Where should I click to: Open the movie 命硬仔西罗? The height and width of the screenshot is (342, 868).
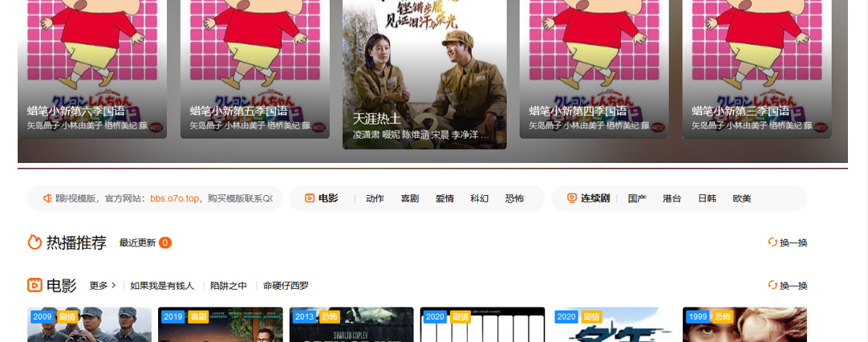(x=286, y=286)
